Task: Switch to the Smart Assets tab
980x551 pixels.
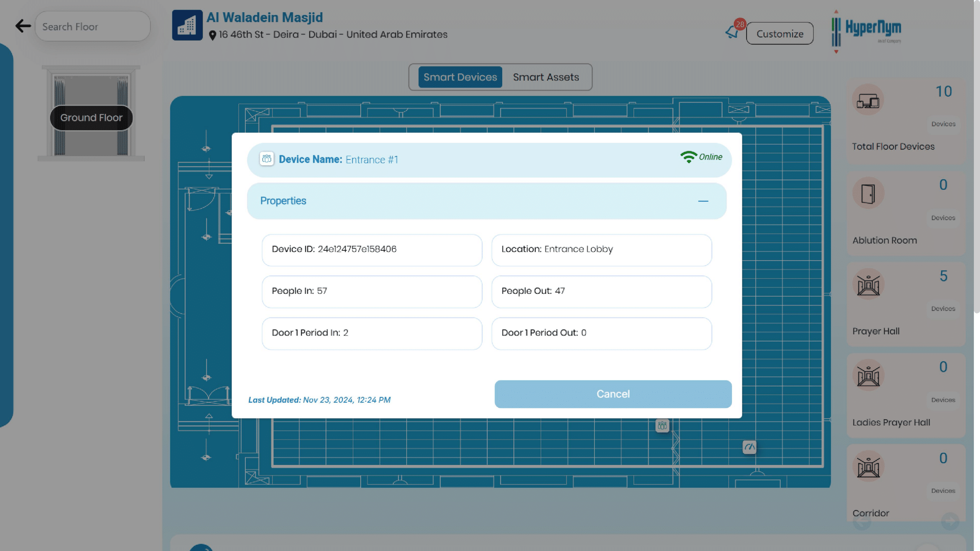Action: click(546, 77)
